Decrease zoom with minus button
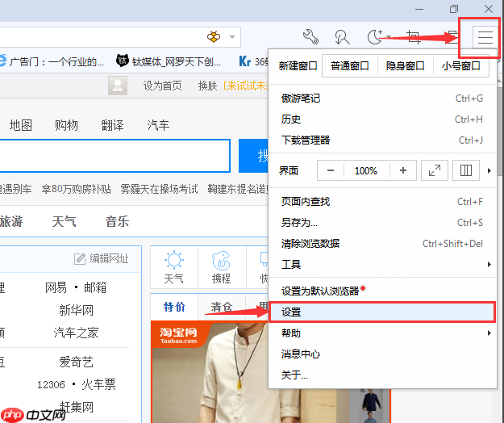Image resolution: width=504 pixels, height=423 pixels. (x=331, y=170)
